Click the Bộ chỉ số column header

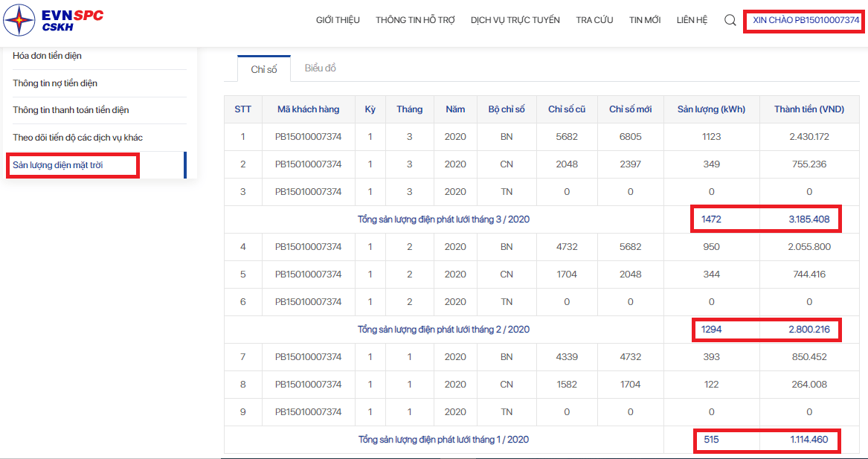(507, 109)
